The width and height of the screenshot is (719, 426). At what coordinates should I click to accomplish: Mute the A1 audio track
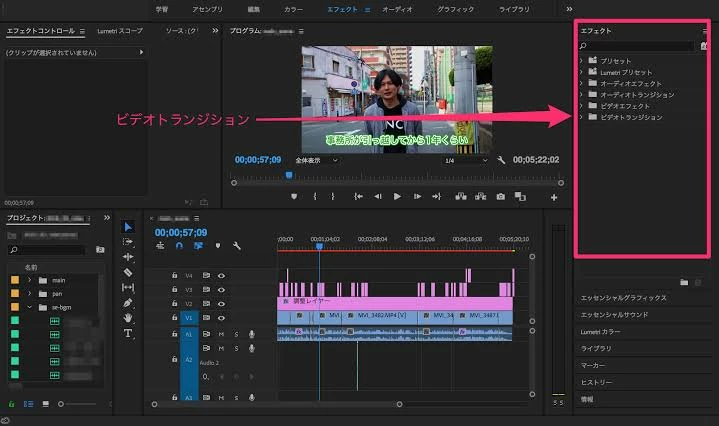coord(221,334)
